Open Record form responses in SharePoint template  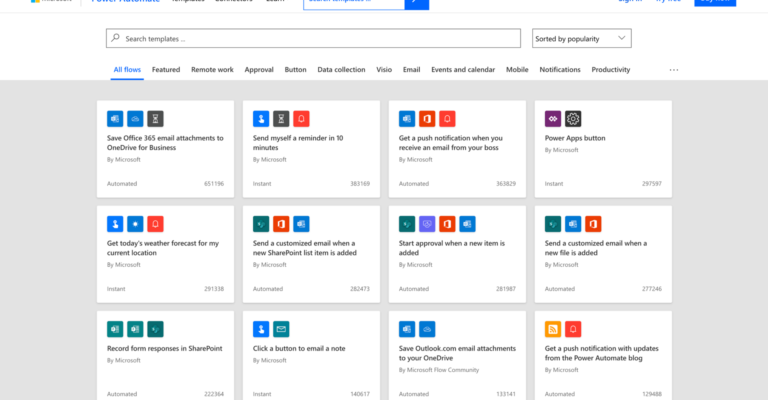click(x=164, y=348)
